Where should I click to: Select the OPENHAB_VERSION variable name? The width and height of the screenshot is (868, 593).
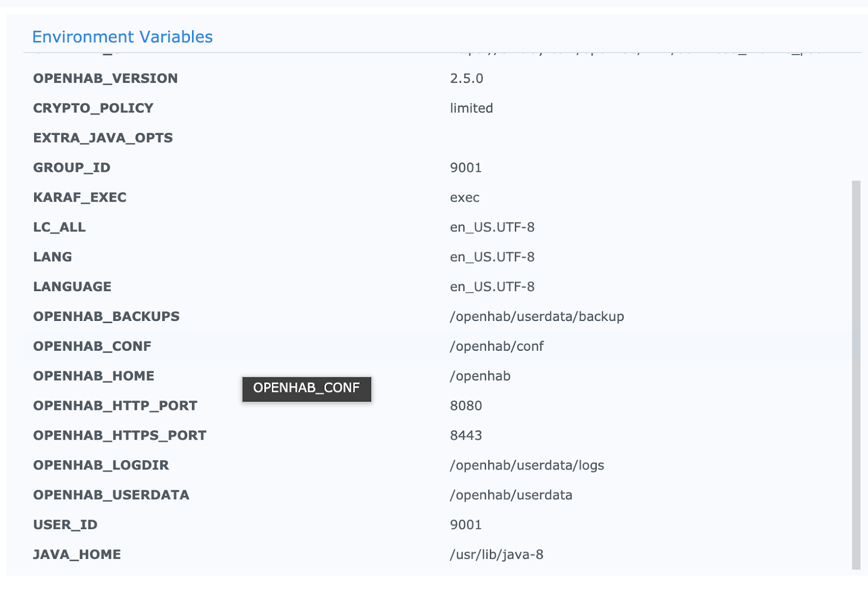click(x=105, y=79)
